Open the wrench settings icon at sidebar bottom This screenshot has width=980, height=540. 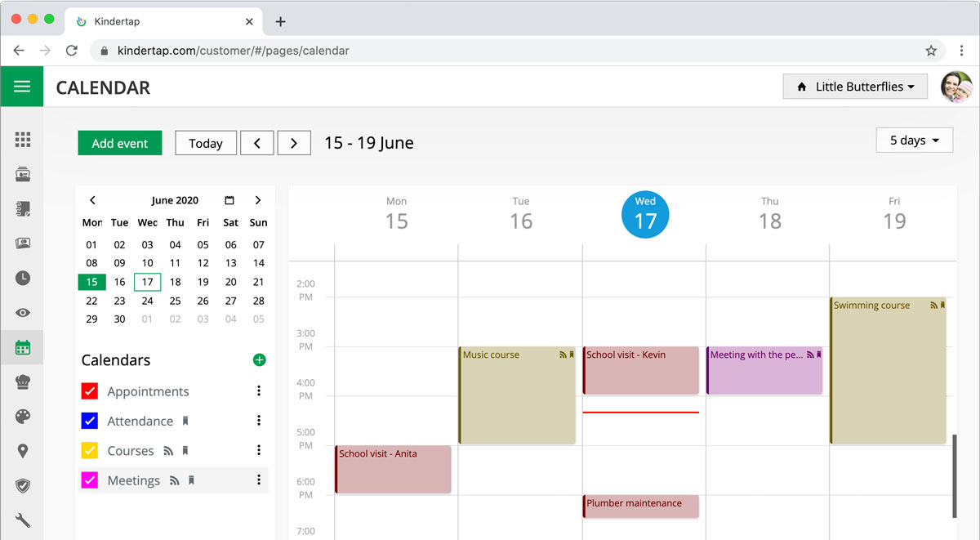tap(22, 520)
